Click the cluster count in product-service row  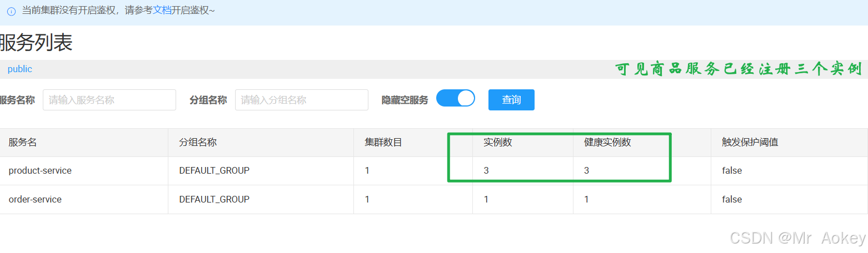tap(367, 171)
